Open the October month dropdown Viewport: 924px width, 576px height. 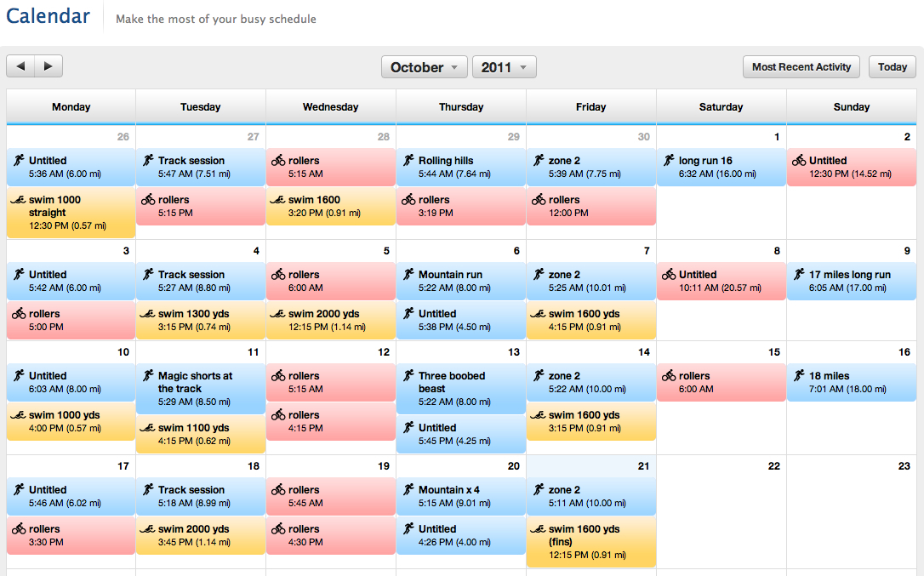click(425, 67)
